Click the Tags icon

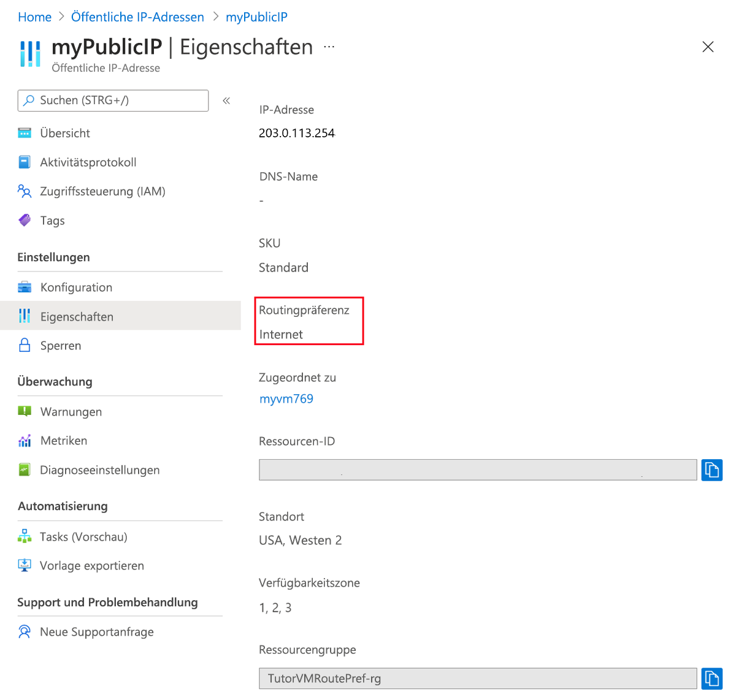pyautogui.click(x=25, y=220)
